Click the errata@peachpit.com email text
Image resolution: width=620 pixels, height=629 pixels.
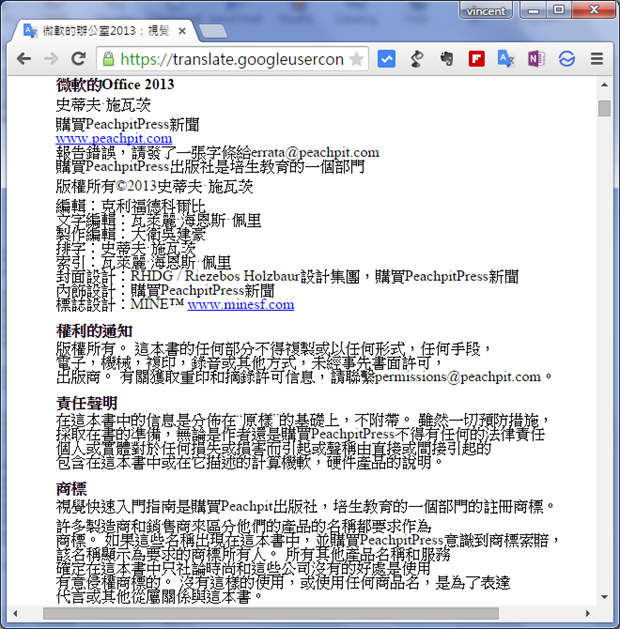(315, 152)
